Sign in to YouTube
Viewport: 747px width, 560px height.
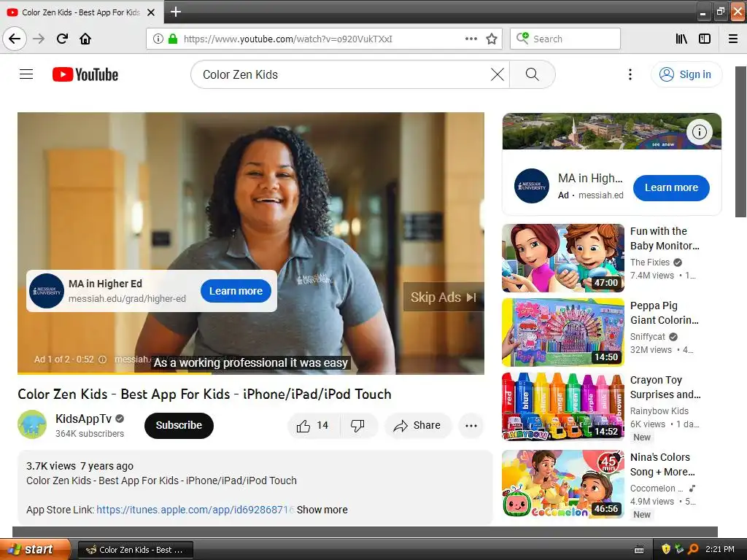click(x=686, y=74)
